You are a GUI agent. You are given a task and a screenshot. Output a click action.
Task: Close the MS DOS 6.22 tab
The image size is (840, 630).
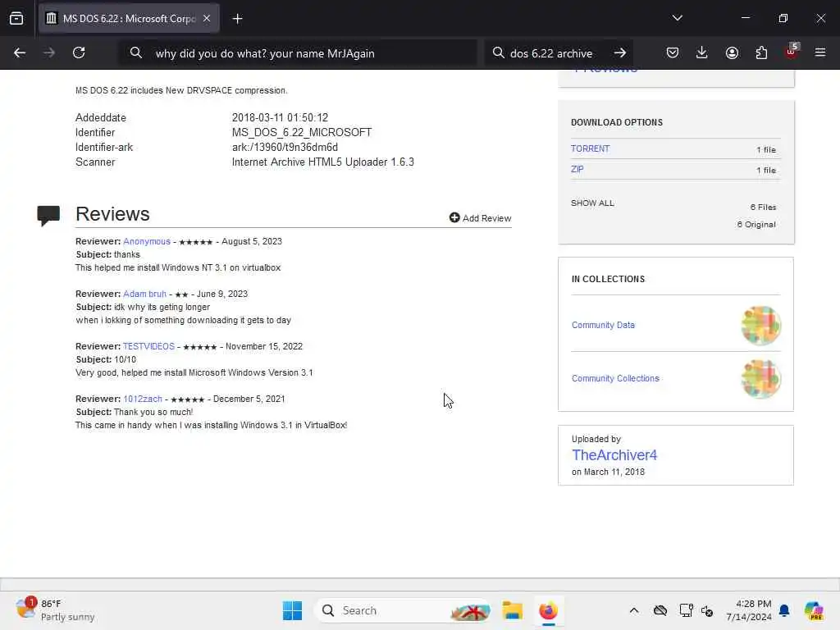tap(207, 18)
